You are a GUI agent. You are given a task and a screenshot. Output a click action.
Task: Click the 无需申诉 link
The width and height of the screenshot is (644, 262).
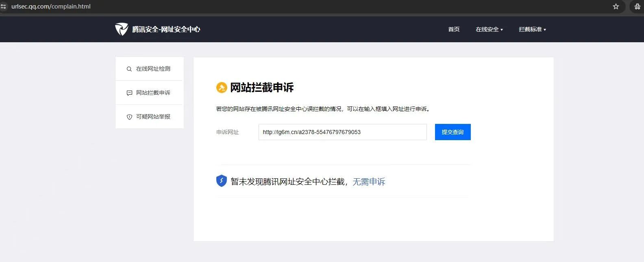369,182
